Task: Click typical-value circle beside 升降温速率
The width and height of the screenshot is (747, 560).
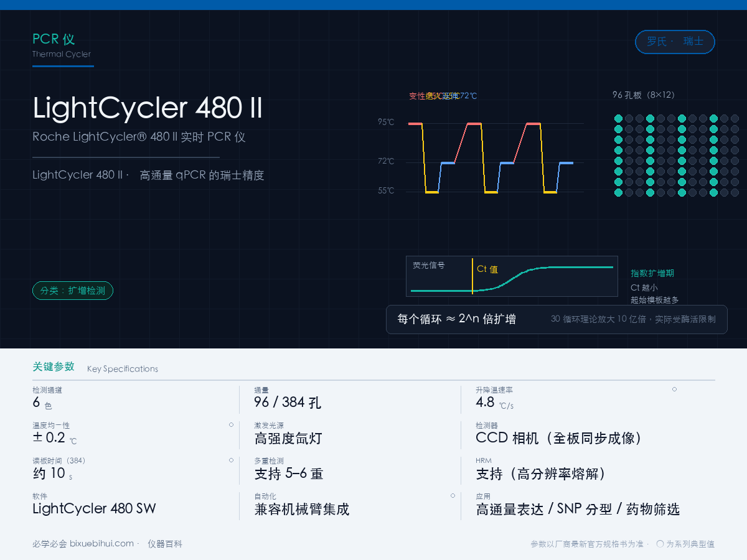Action: point(674,389)
